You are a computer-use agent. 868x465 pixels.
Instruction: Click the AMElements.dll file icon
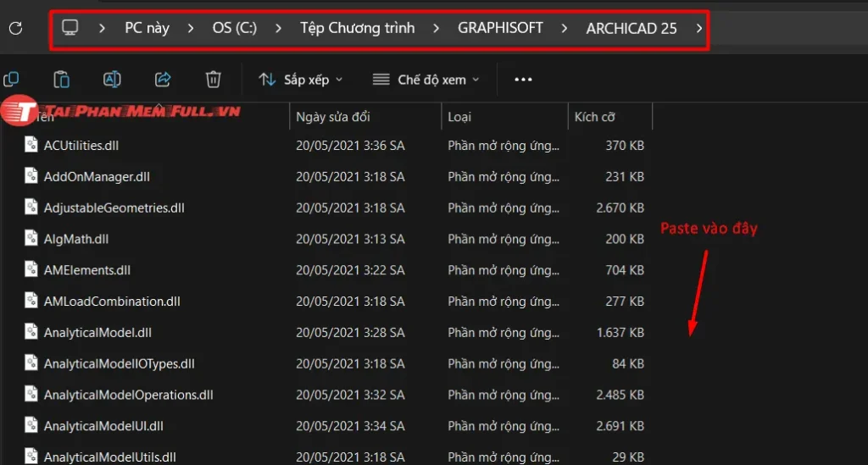[x=31, y=269]
